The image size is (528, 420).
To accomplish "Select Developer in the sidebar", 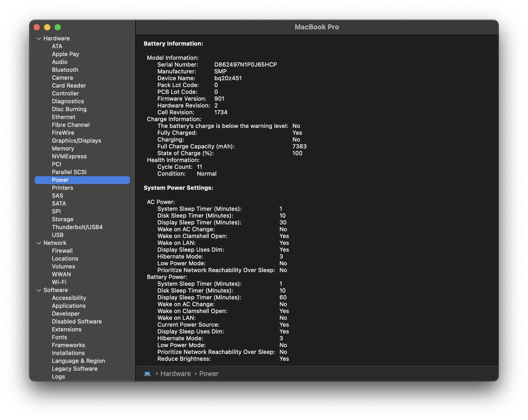I will pyautogui.click(x=66, y=314).
